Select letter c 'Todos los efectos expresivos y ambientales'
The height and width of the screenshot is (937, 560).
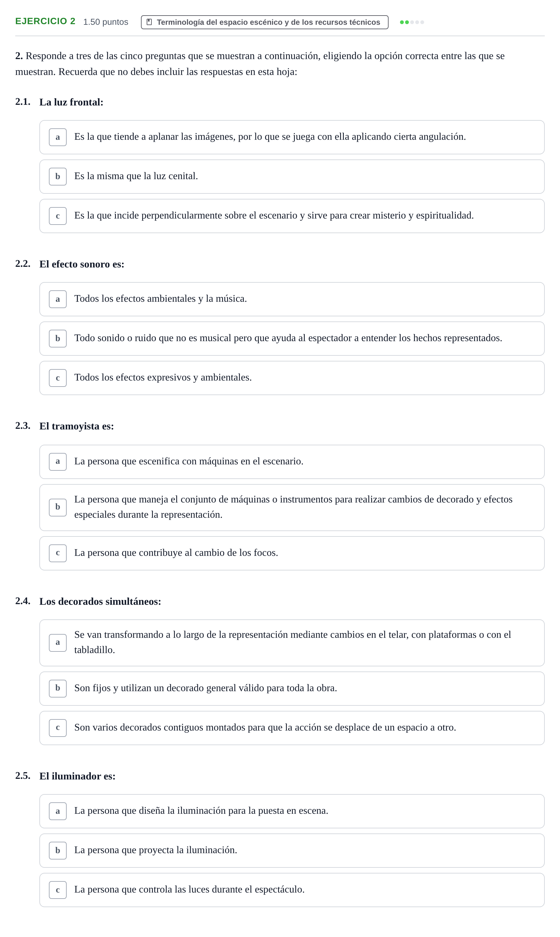292,378
